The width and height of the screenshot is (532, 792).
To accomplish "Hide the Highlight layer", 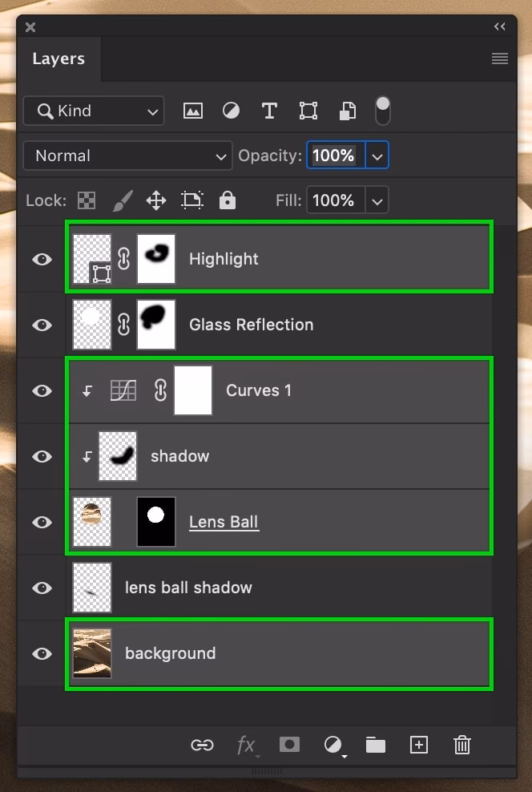I will [x=41, y=259].
